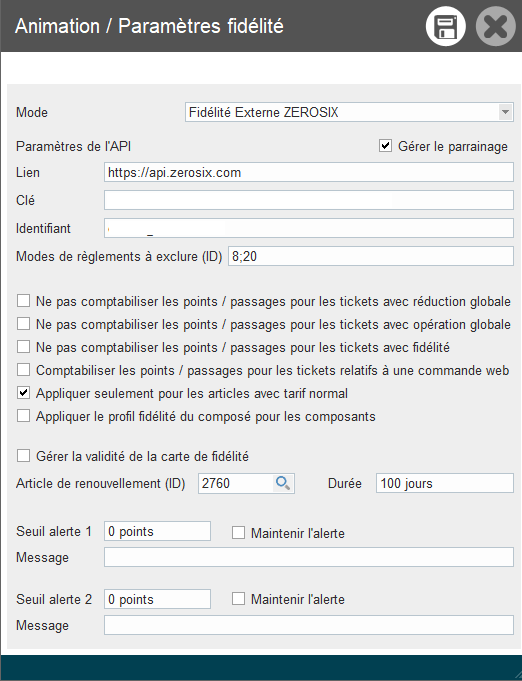Close the Paramètres fidélité dialog
Screen dimensions: 522x681
[496, 26]
